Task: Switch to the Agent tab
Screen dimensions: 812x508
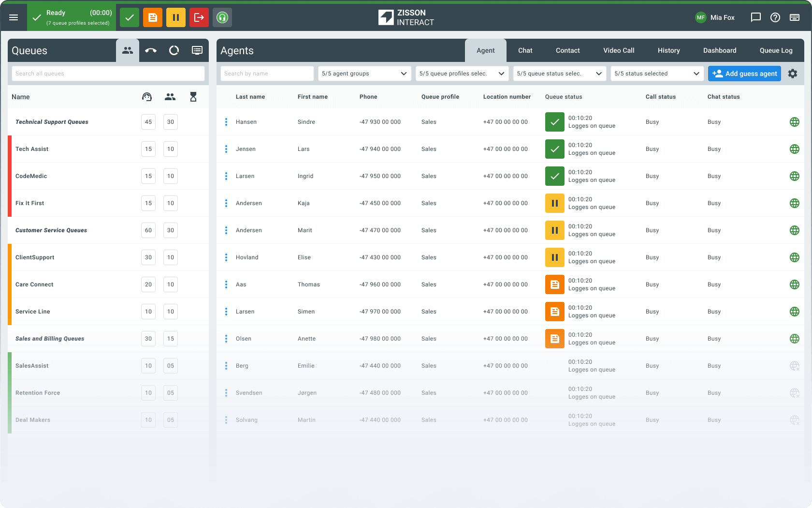Action: point(486,50)
